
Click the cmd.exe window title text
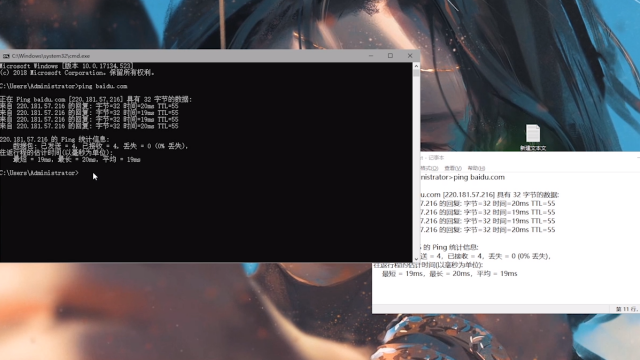(51, 56)
